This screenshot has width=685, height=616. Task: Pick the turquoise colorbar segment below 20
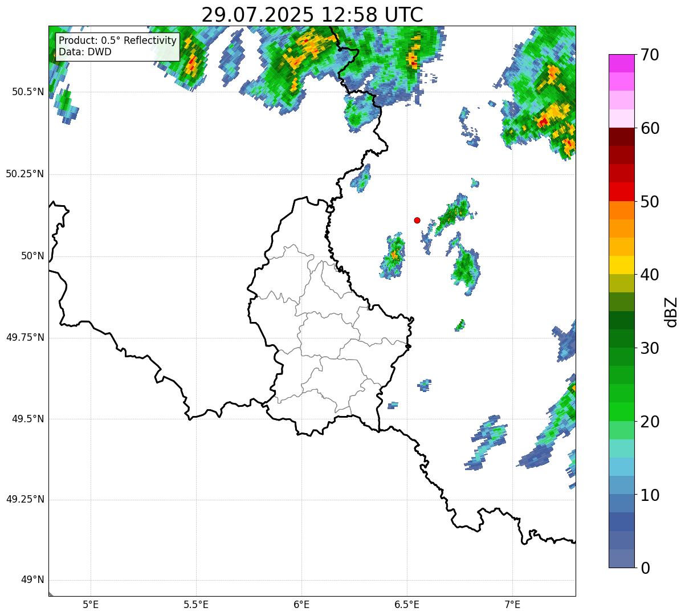pyautogui.click(x=622, y=448)
